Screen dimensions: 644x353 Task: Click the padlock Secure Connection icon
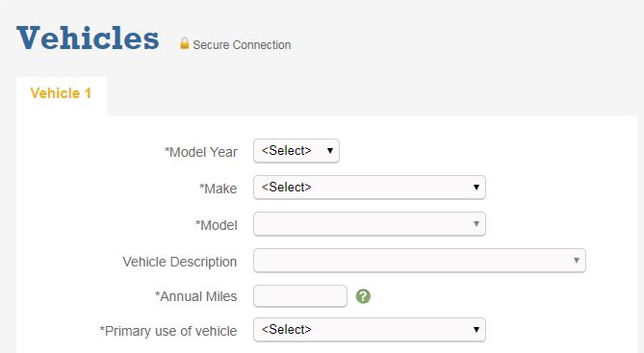click(185, 43)
